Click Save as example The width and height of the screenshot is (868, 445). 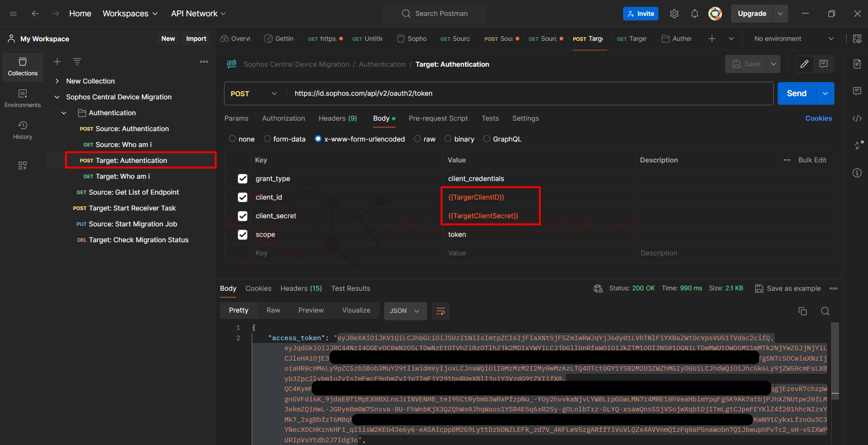(x=788, y=289)
